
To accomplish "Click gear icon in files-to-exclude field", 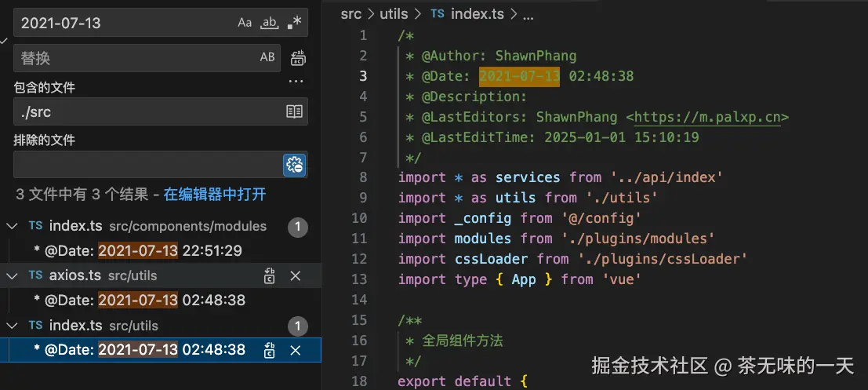I will pos(295,165).
